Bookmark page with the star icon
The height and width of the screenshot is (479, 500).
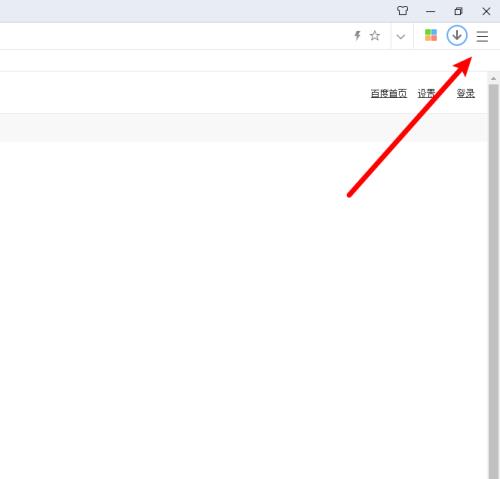[x=375, y=35]
